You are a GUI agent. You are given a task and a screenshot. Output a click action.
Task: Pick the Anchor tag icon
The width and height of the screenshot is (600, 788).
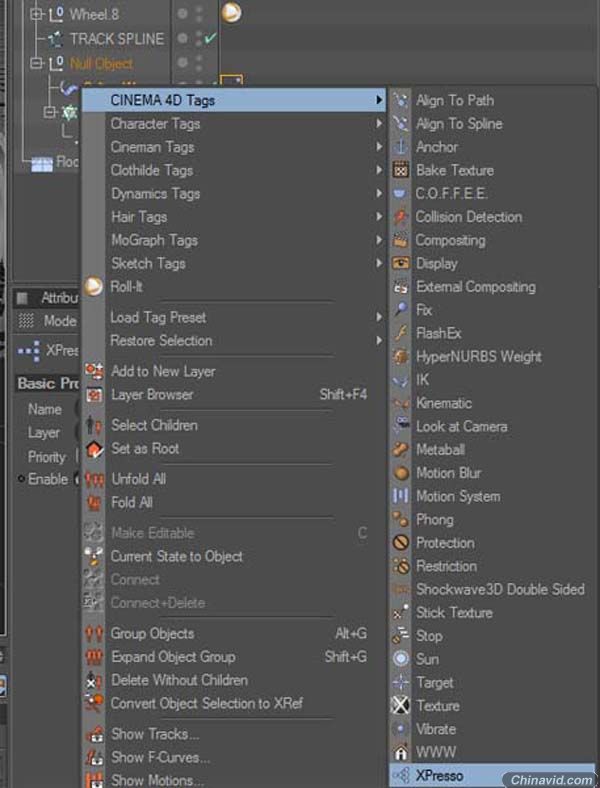click(401, 147)
